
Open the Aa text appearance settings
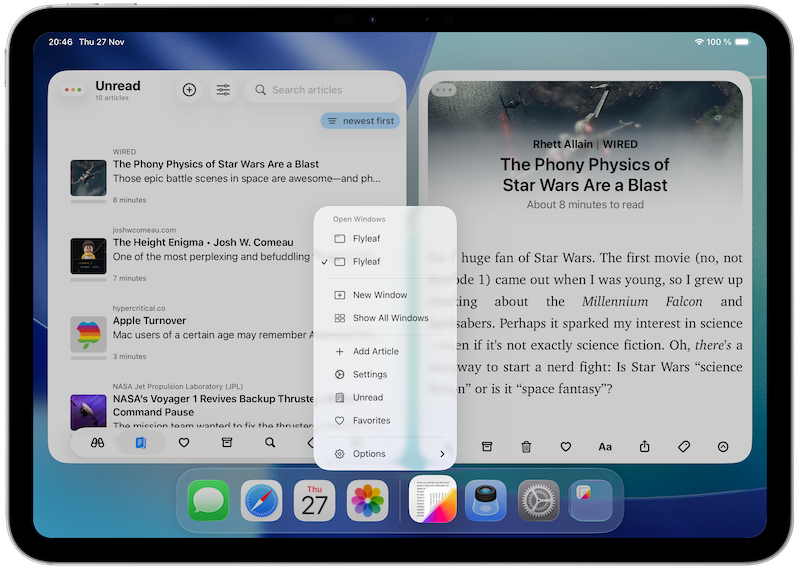pos(605,447)
